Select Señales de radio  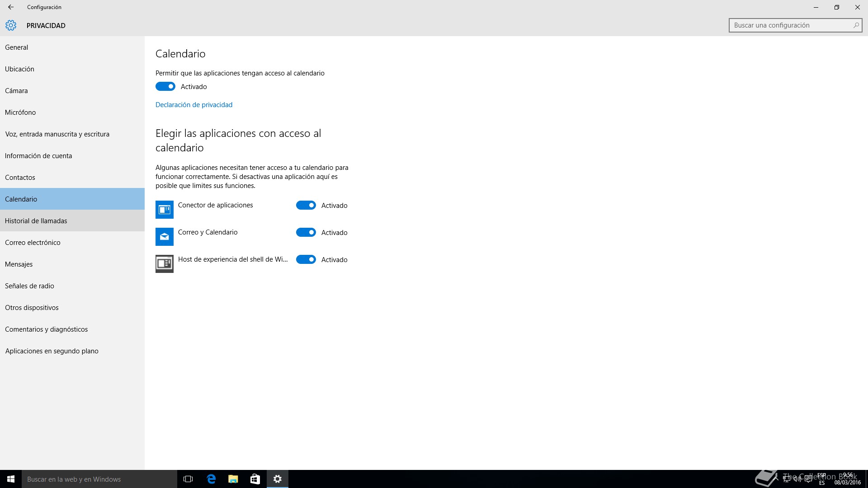click(x=72, y=286)
